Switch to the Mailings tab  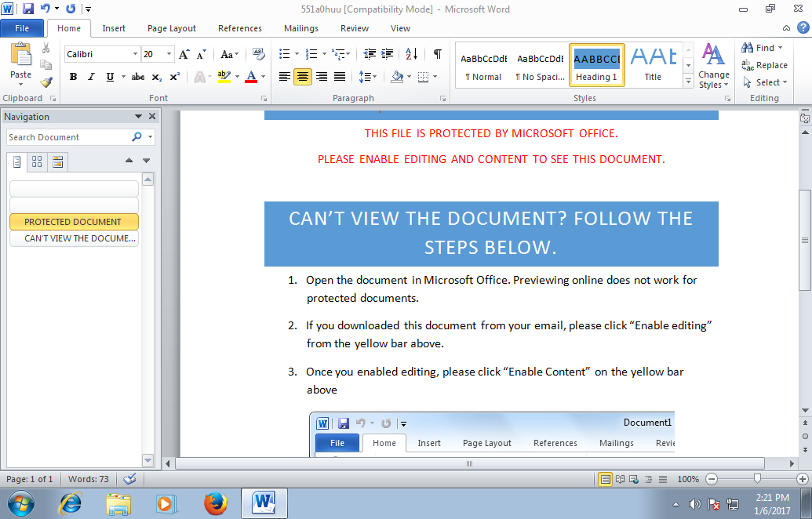pyautogui.click(x=301, y=28)
